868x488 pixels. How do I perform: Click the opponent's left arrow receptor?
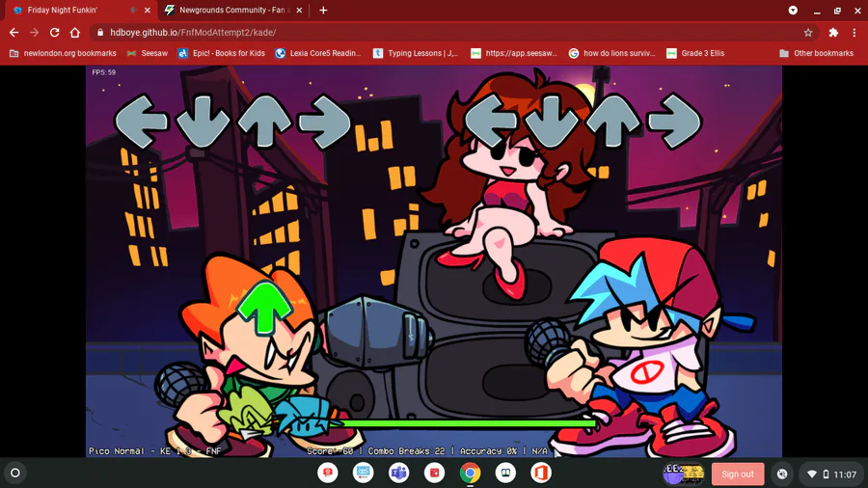[142, 122]
